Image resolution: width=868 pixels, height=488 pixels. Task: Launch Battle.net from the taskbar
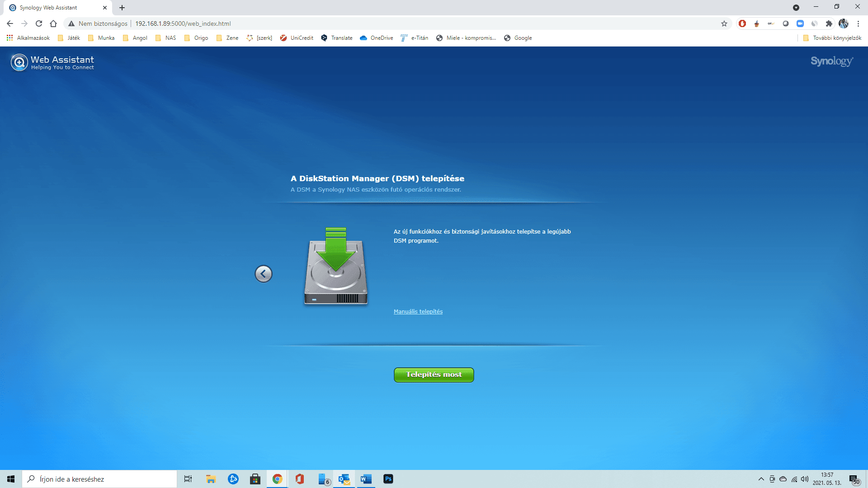pos(233,479)
